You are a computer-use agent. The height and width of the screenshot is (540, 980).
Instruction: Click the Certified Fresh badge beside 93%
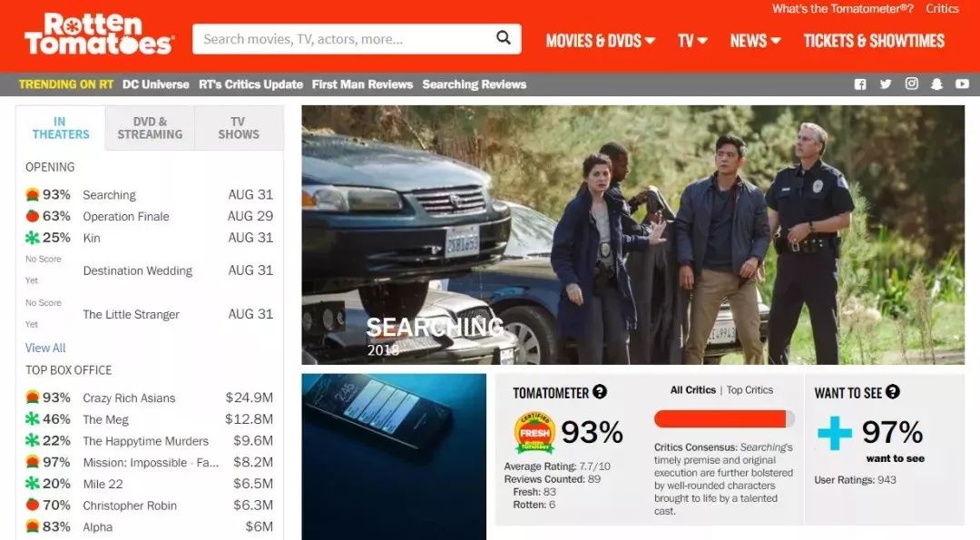534,433
